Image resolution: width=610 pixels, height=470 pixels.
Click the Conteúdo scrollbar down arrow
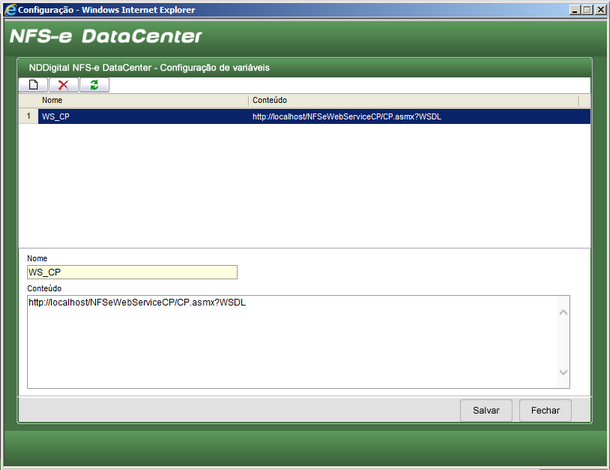pos(563,372)
